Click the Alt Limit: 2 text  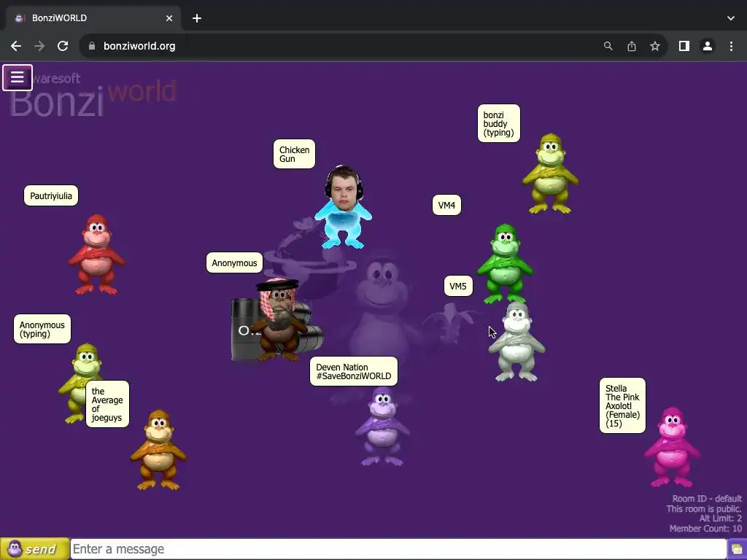coord(720,518)
